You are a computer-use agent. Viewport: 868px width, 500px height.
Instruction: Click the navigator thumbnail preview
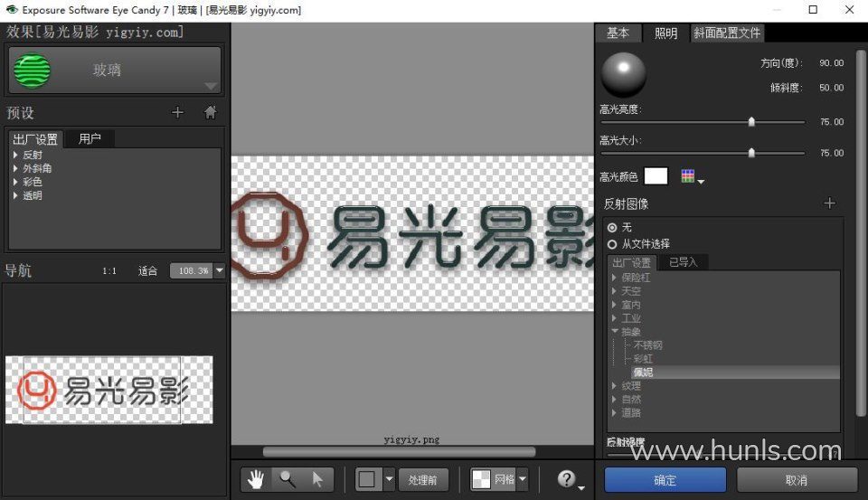pos(109,390)
